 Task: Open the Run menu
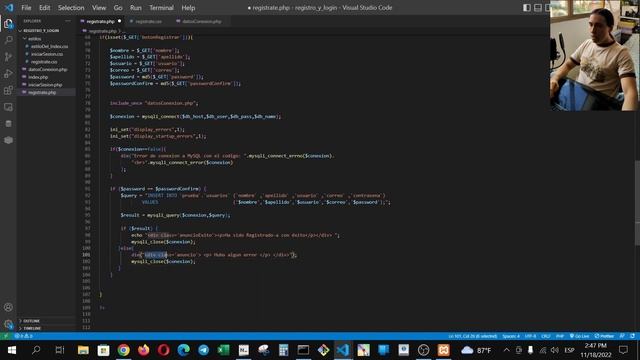(136, 8)
